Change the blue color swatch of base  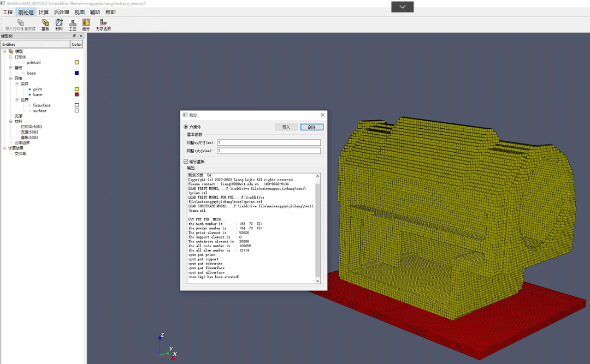[77, 73]
